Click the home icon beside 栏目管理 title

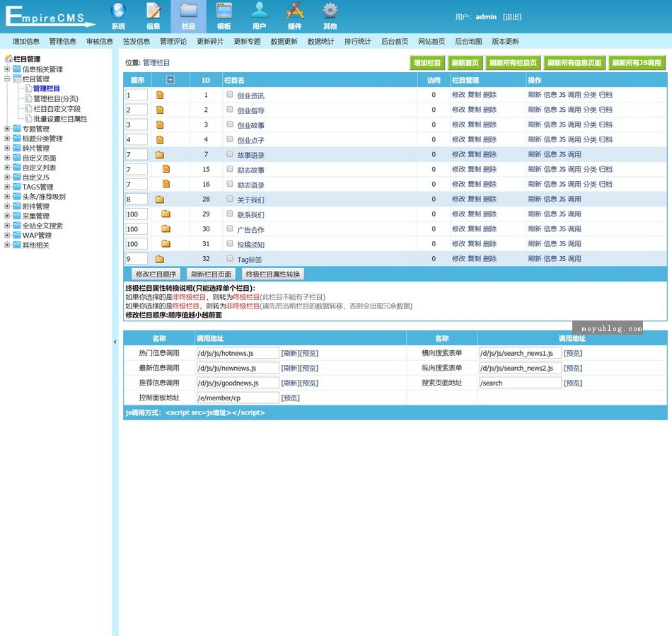pyautogui.click(x=8, y=59)
